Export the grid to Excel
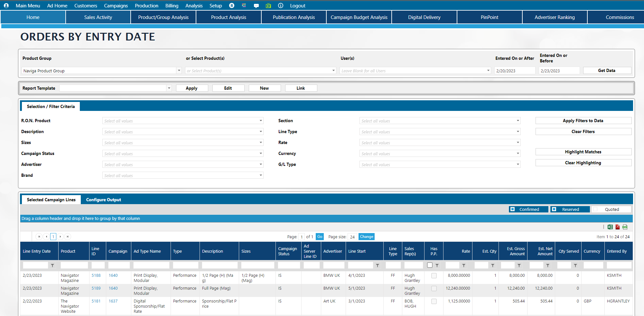 pos(610,227)
